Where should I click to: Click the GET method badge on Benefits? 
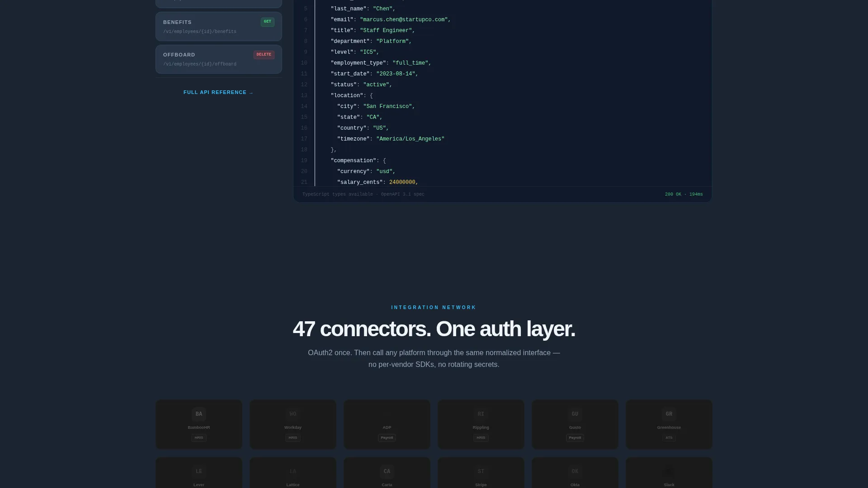pos(268,22)
